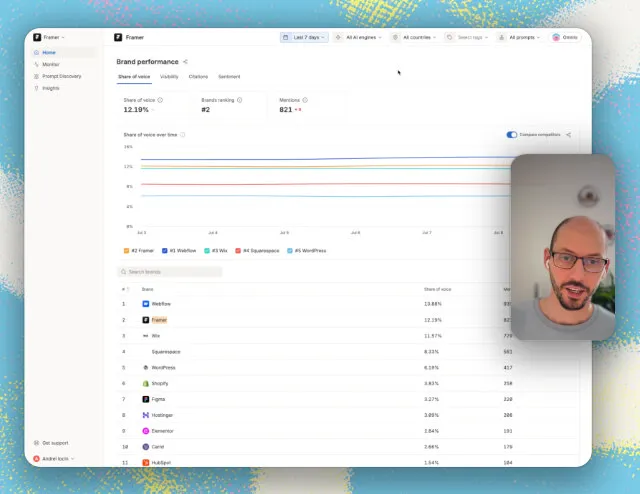Go to Monitor in sidebar
This screenshot has height=494, width=640.
[51, 64]
